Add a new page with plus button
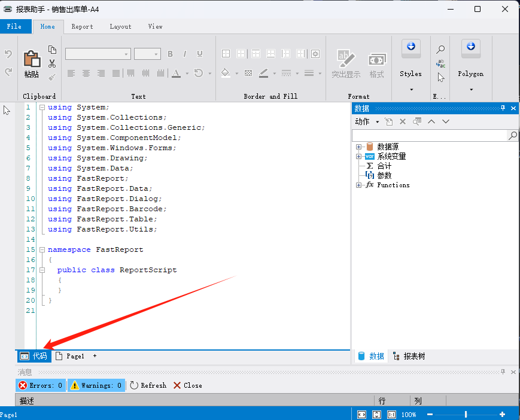The height and width of the screenshot is (420, 520). pos(95,356)
